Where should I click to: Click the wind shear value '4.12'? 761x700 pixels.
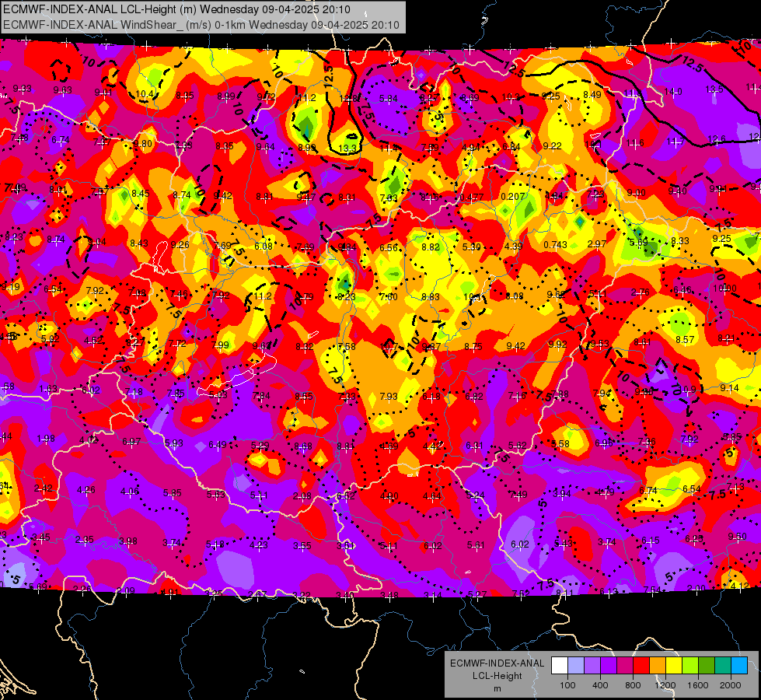click(x=740, y=586)
